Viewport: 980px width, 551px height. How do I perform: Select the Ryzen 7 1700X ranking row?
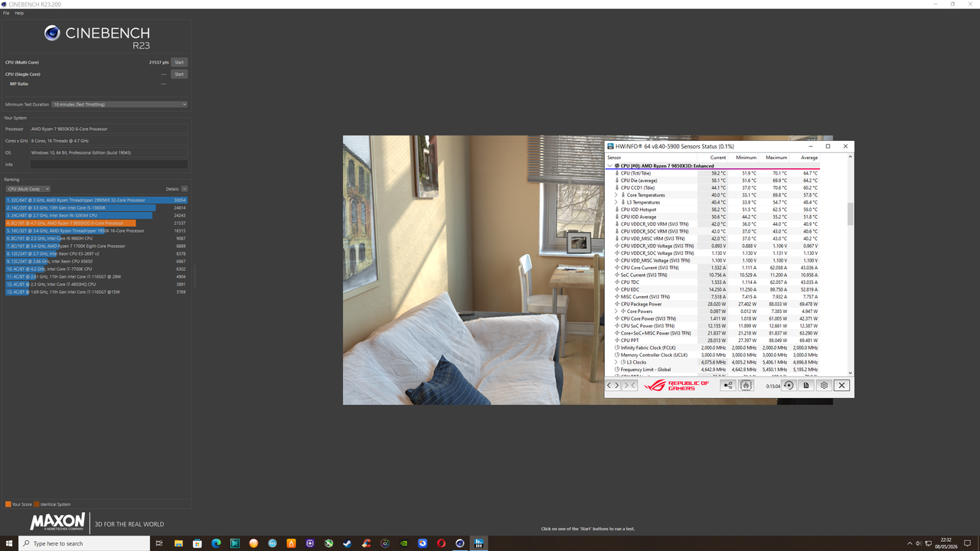[x=96, y=246]
